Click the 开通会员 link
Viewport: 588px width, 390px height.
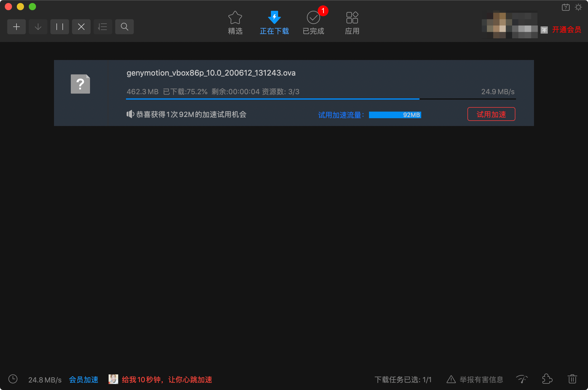[566, 30]
